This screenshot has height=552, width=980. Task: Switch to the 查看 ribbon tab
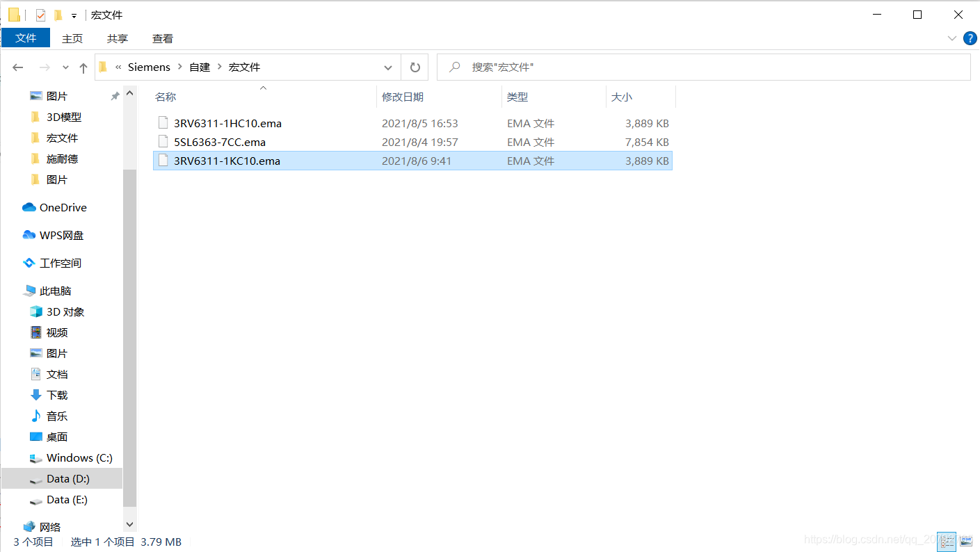[163, 38]
